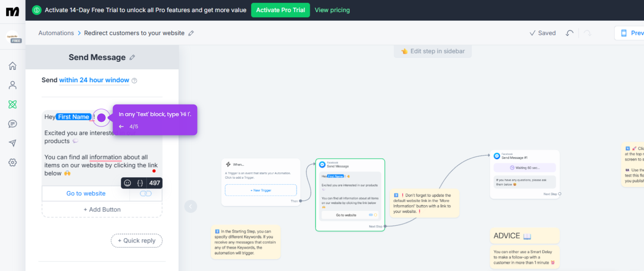Go back in the tutorial tooltip arrow
Screen dimensions: 644x271
121,126
